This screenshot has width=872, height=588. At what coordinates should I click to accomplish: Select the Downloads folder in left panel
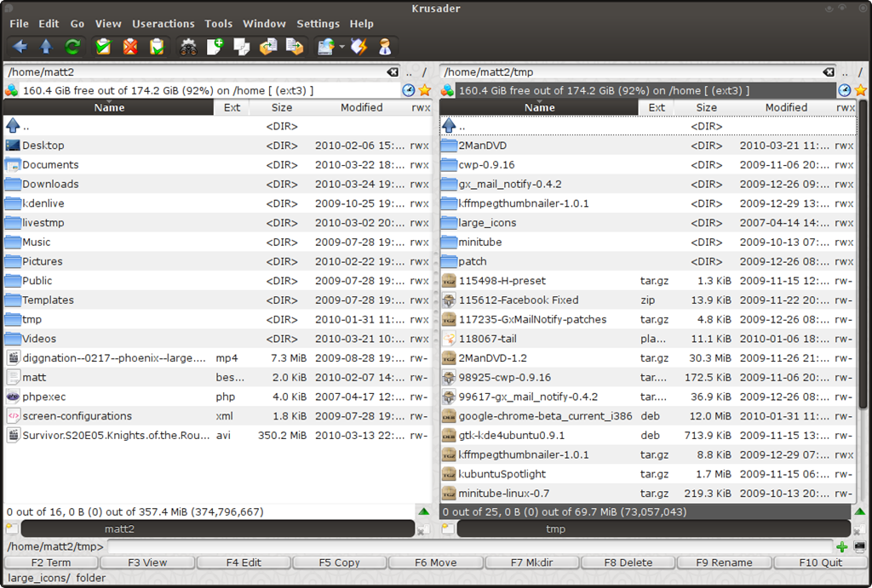click(x=217, y=184)
